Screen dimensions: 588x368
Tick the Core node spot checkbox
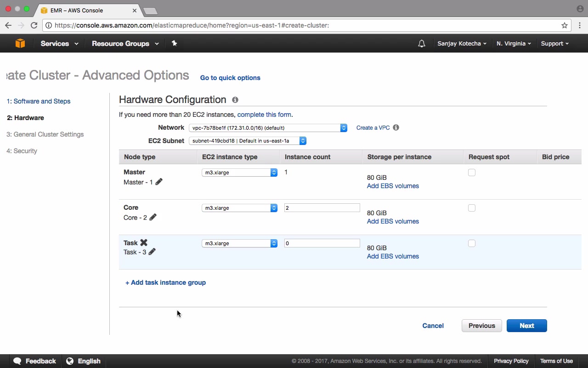tap(472, 208)
